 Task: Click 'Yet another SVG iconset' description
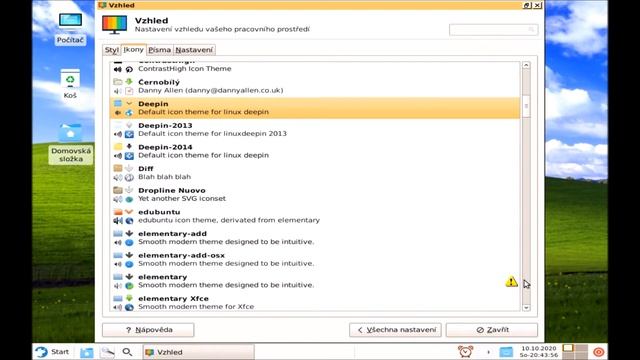tap(182, 198)
